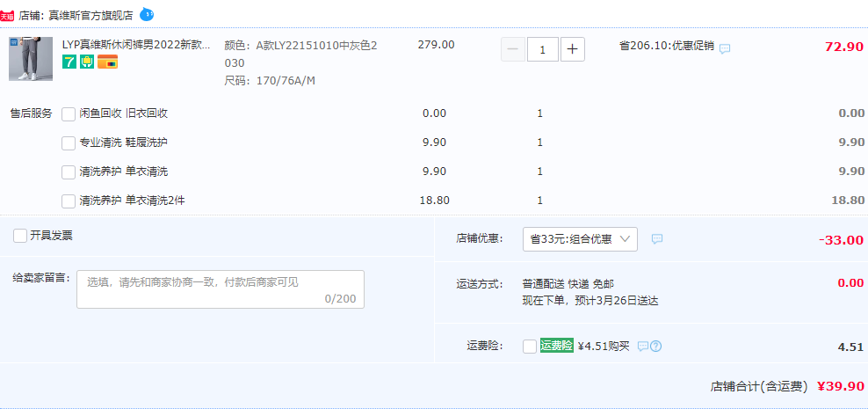Click the 运送方式 label
The height and width of the screenshot is (409, 868).
click(x=480, y=284)
